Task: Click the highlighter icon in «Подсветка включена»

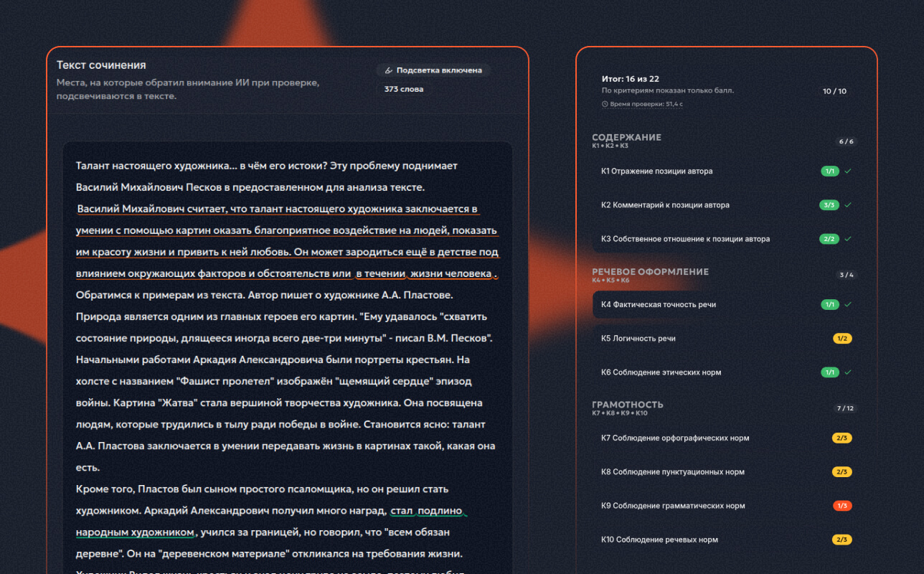Action: pyautogui.click(x=388, y=70)
